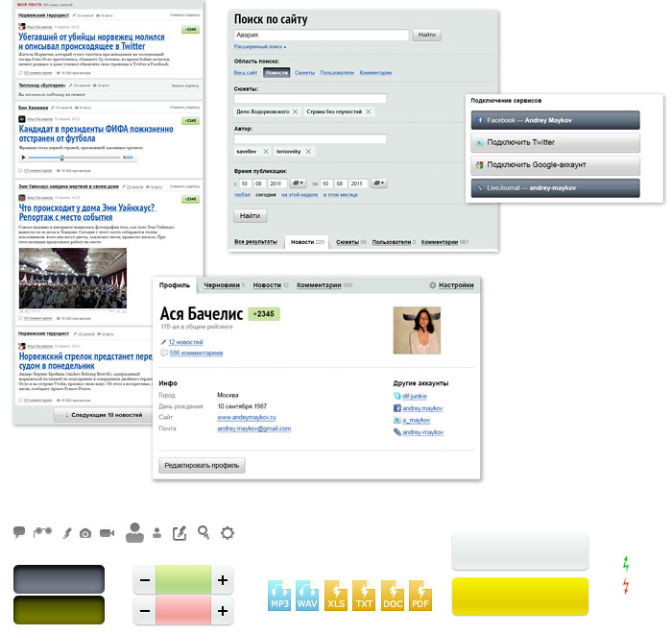Click 'Редактировать профиль' button
Viewport: 672px width, 635px height.
(203, 466)
